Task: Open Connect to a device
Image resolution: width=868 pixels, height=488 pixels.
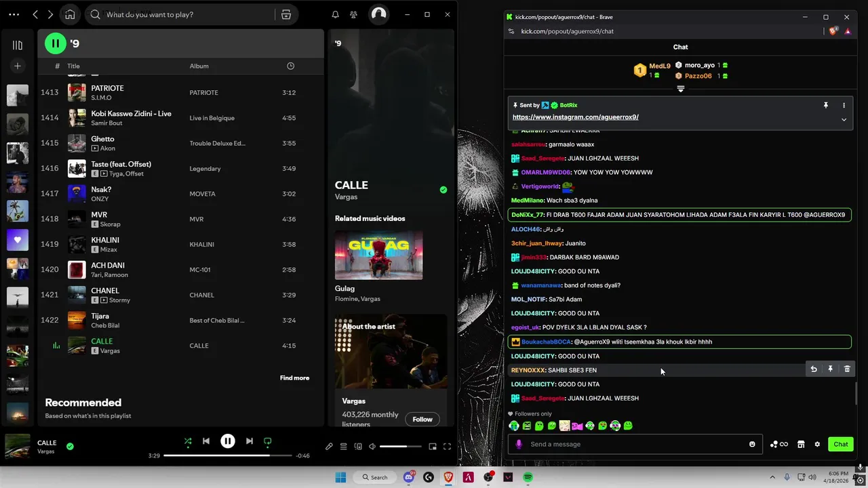Action: (358, 446)
